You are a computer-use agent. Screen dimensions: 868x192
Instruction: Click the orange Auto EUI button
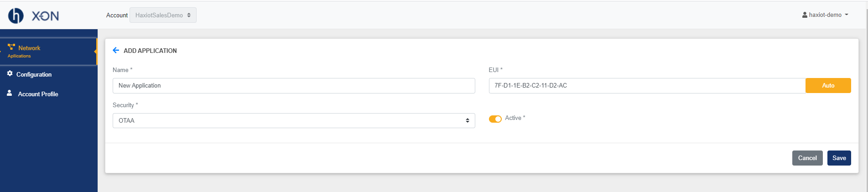tap(828, 86)
